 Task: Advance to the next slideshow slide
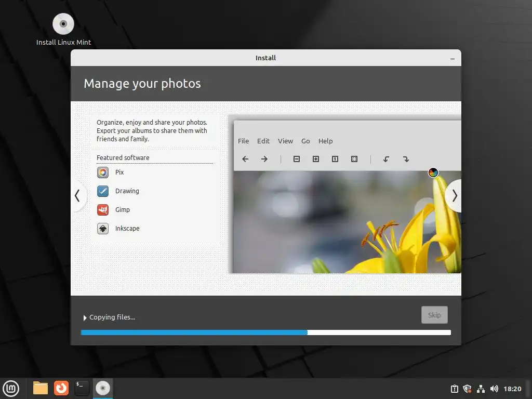(454, 196)
